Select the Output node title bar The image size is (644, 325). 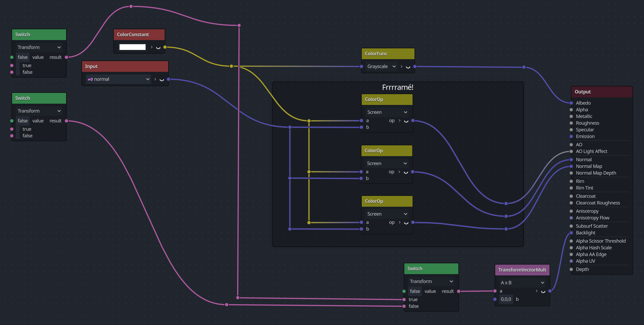click(x=601, y=92)
